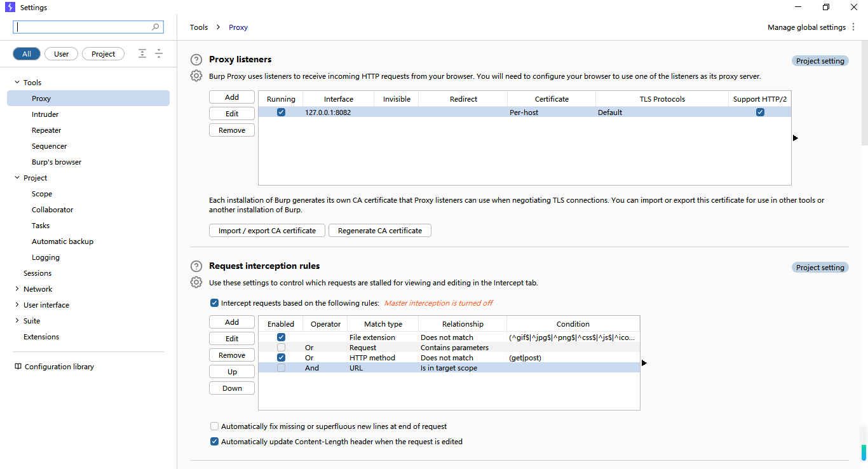Disable intercept requests based on rules checkbox

coord(214,303)
